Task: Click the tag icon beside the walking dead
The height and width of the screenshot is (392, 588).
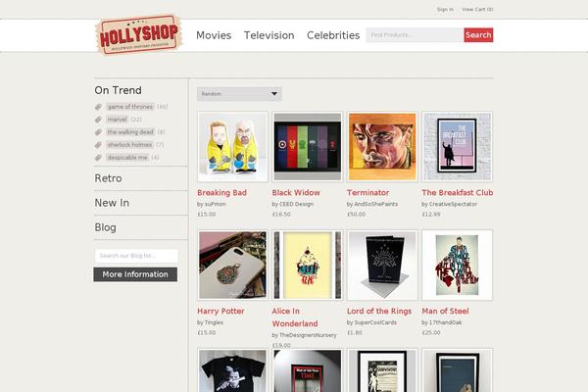Action: [98, 132]
